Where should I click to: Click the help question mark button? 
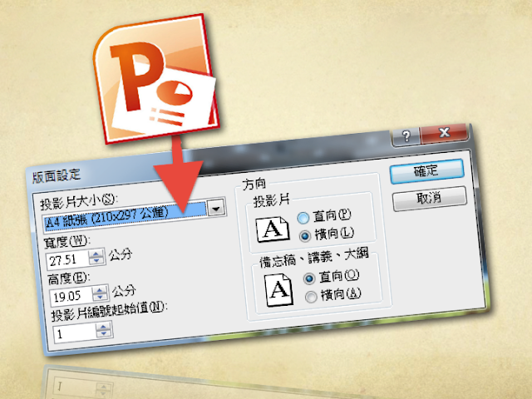click(406, 136)
